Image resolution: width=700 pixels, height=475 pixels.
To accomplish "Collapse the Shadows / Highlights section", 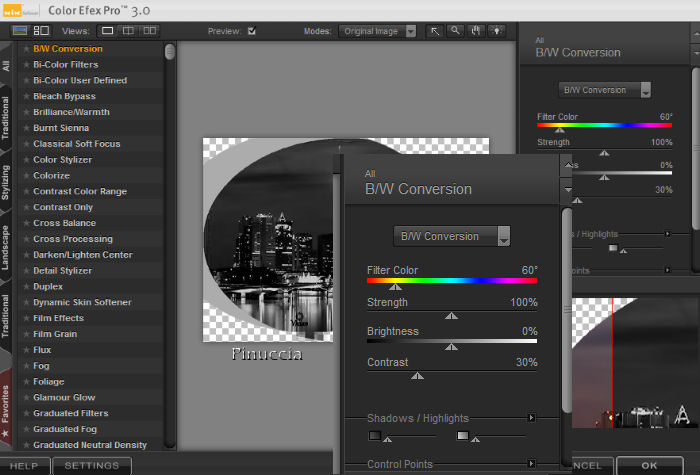I will (531, 418).
